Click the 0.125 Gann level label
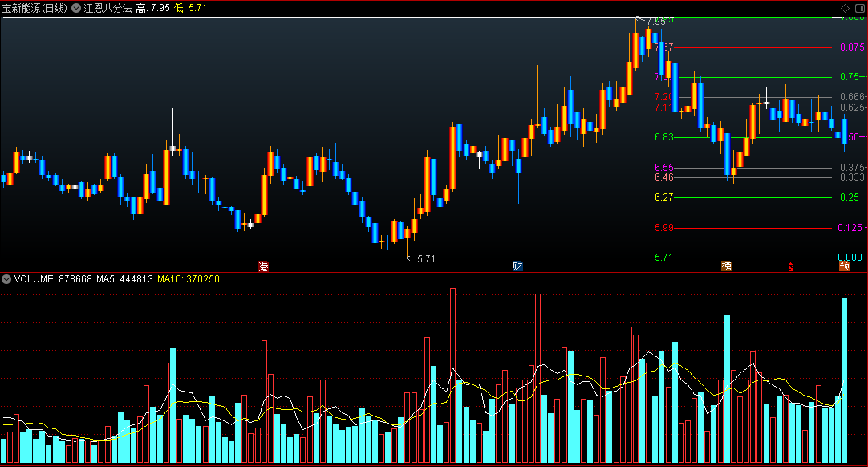 851,228
